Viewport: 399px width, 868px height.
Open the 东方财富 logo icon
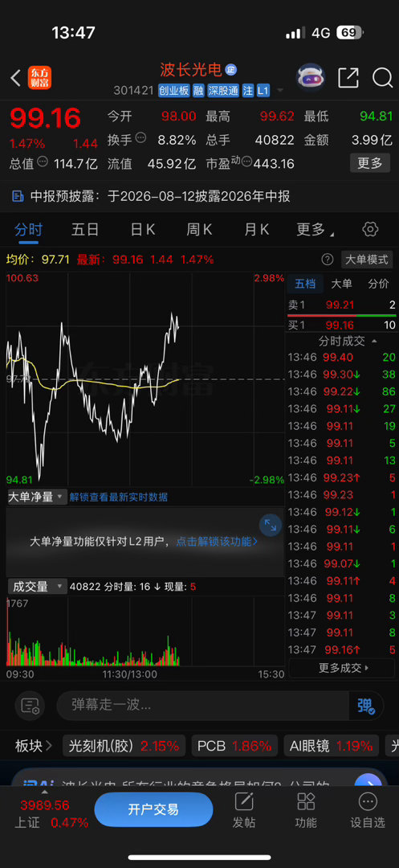coord(40,78)
